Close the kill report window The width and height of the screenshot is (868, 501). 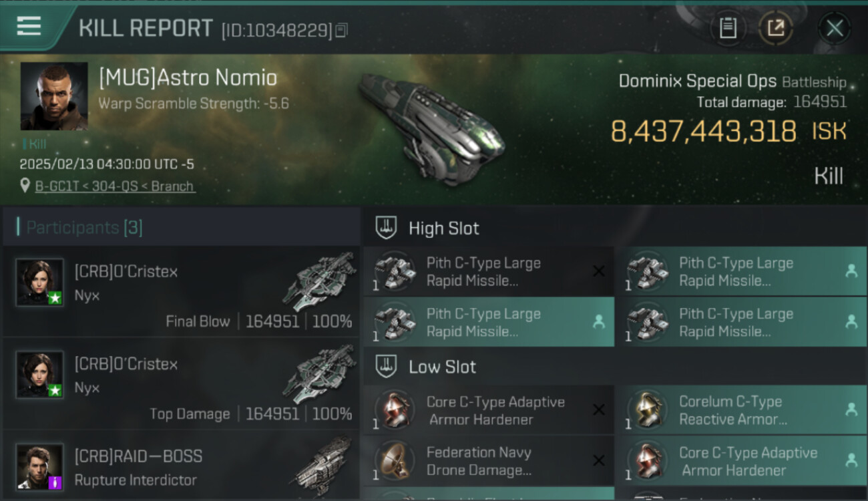coord(835,28)
